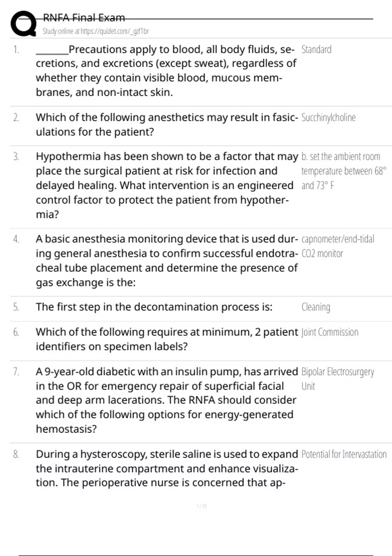This screenshot has height=556, width=392.
Task: Click the fasciculations anesthetics question
Action: (167, 125)
